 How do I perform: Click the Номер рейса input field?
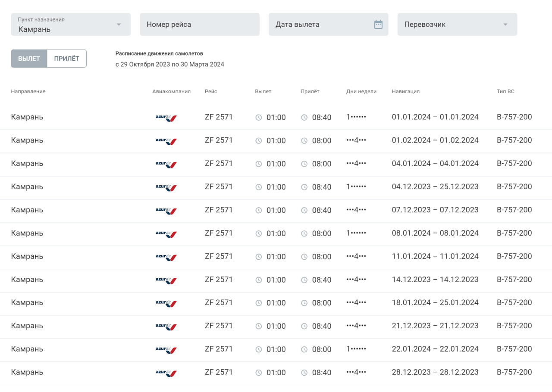pyautogui.click(x=199, y=25)
